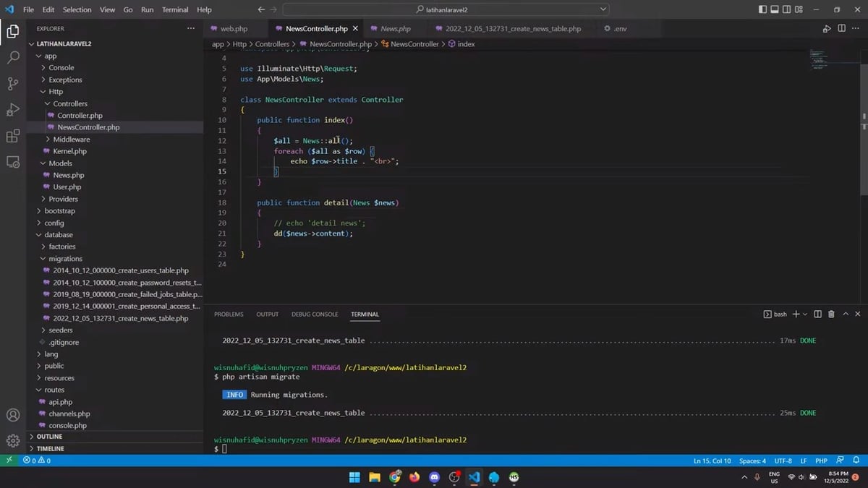This screenshot has height=488, width=868.
Task: Kill the terminal with trash icon
Action: coord(831,314)
